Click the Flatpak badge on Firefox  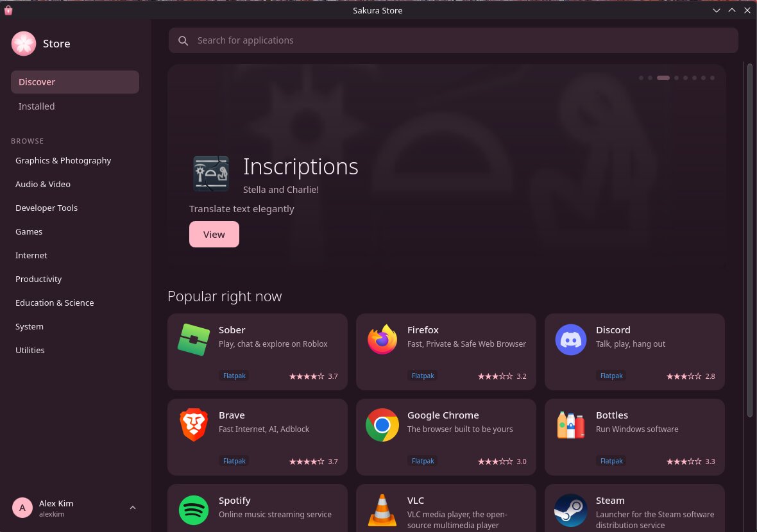click(x=423, y=376)
